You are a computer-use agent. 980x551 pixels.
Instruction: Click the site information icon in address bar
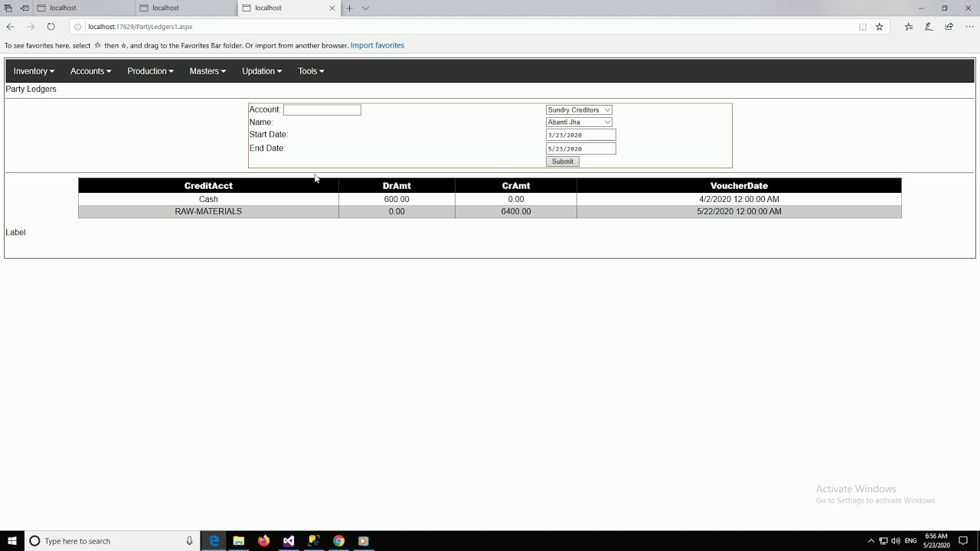coord(77,27)
